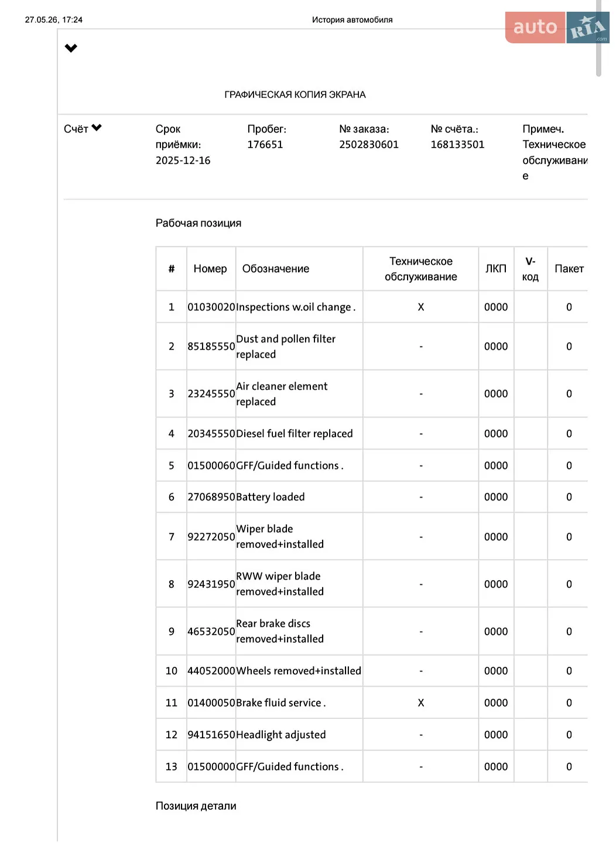Click the RIA.com logo icon
Viewport: 616px width, 843px height.
[588, 28]
